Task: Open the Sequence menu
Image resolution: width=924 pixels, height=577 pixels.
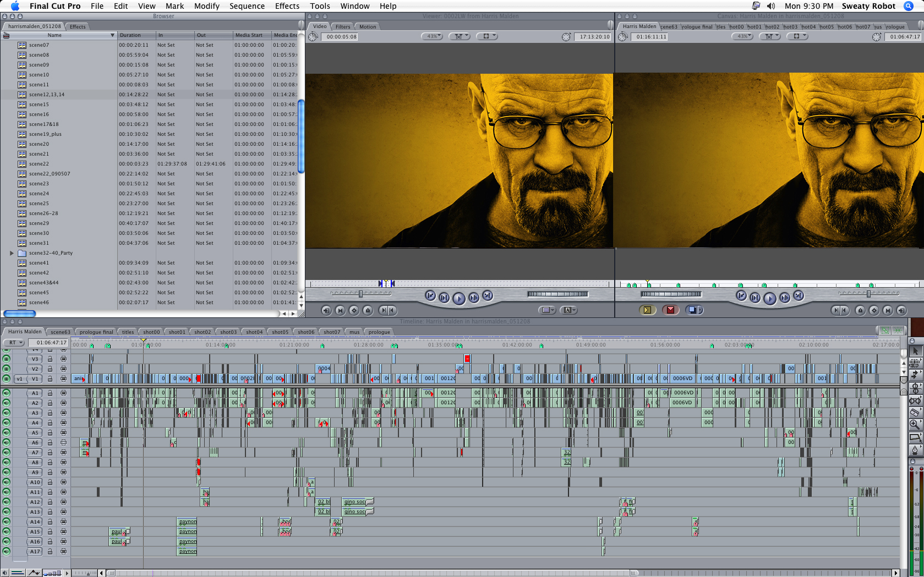Action: 247,6
